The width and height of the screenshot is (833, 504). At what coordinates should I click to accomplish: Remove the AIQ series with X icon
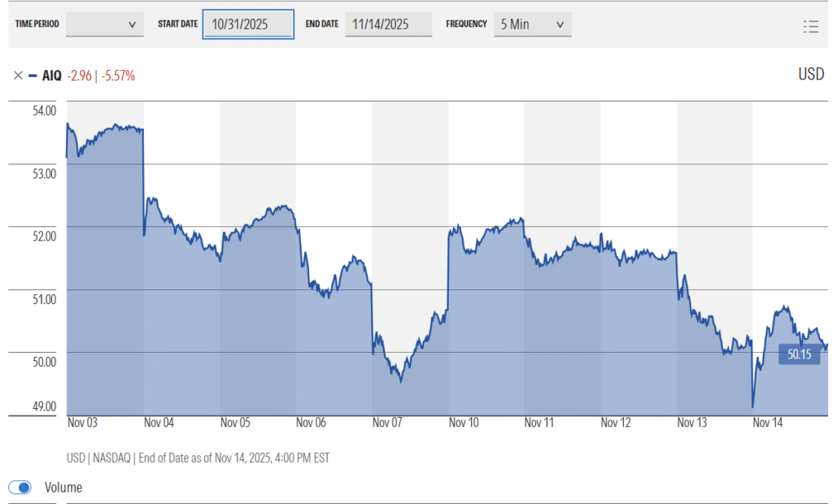18,76
